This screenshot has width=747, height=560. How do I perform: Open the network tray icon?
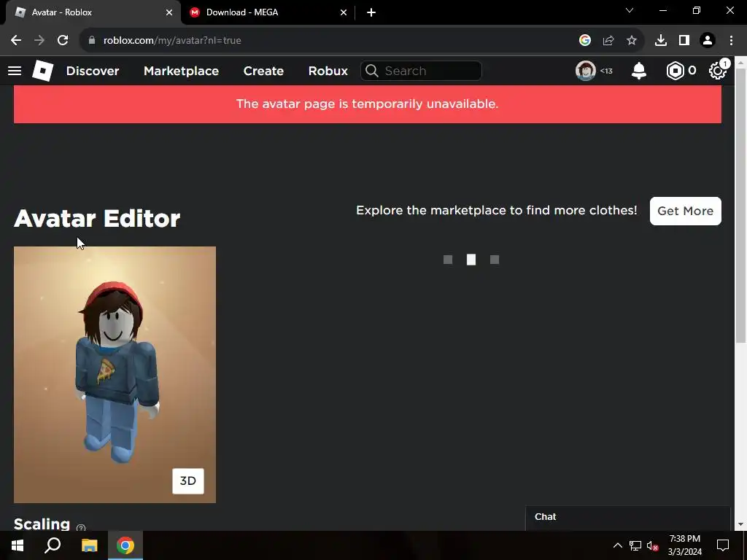635,545
